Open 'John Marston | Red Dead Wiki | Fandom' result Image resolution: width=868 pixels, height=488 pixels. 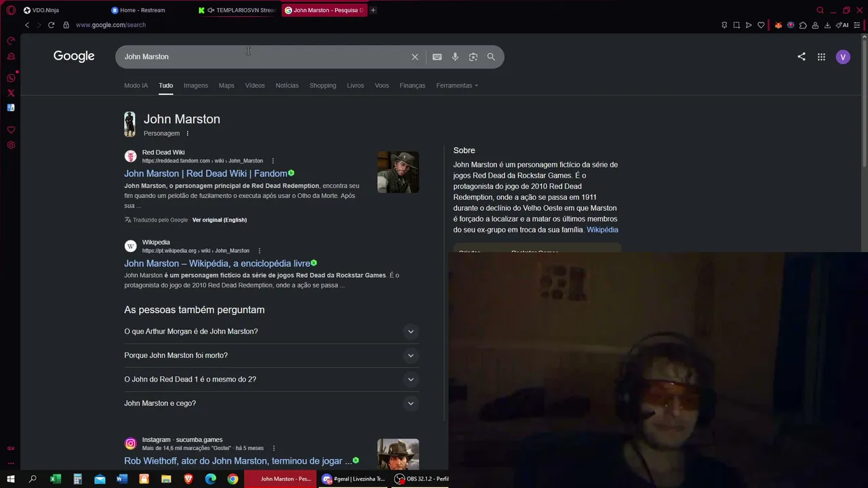[205, 174]
